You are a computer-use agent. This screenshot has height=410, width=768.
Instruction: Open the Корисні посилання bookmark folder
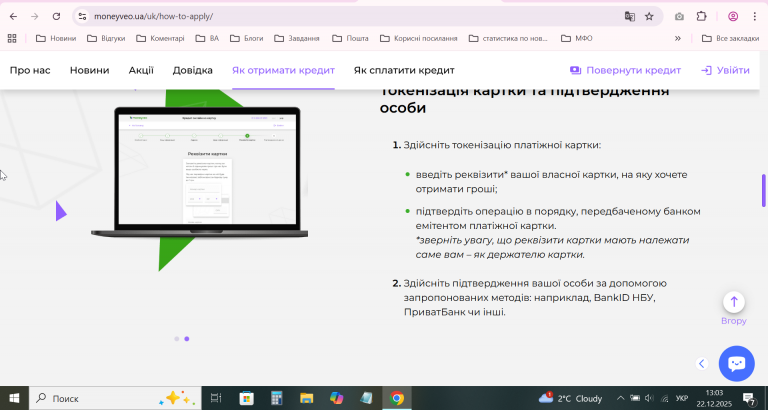click(419, 38)
